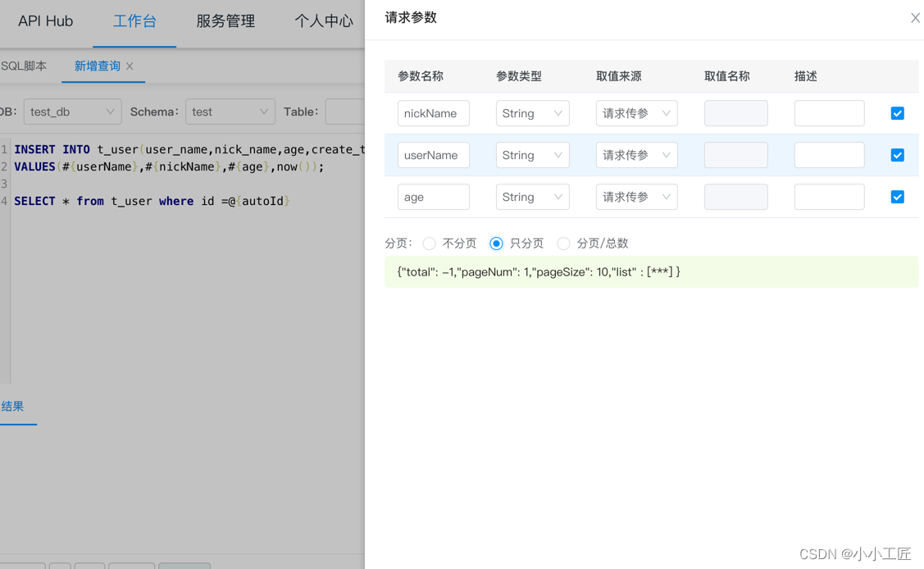Go to 个人中心
924x569 pixels.
(x=325, y=22)
